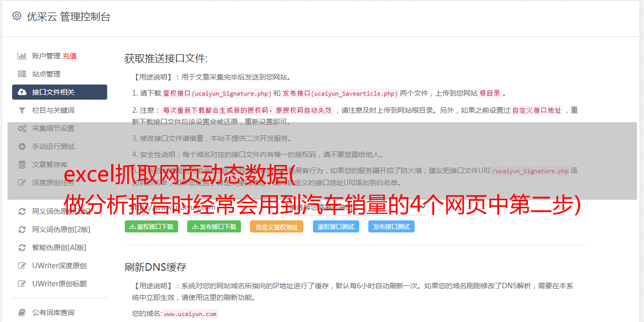Open 公有词库查询 in the sidebar
Image resolution: width=644 pixels, height=322 pixels.
(x=53, y=312)
